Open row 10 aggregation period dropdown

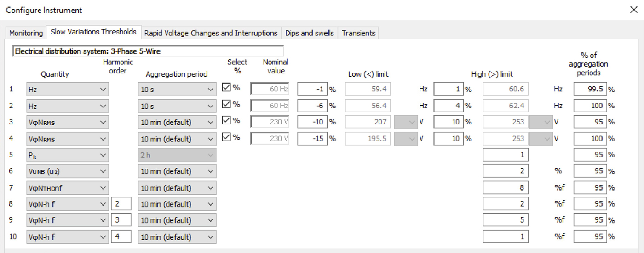(177, 237)
